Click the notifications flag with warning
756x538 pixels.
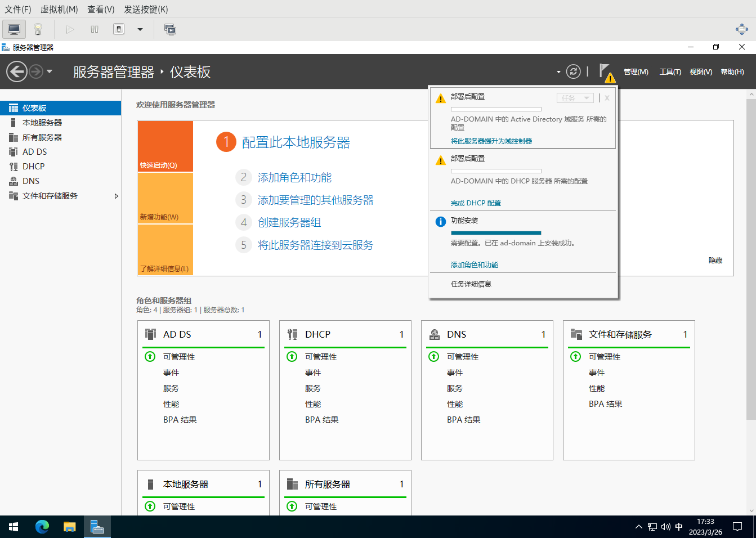coord(607,72)
